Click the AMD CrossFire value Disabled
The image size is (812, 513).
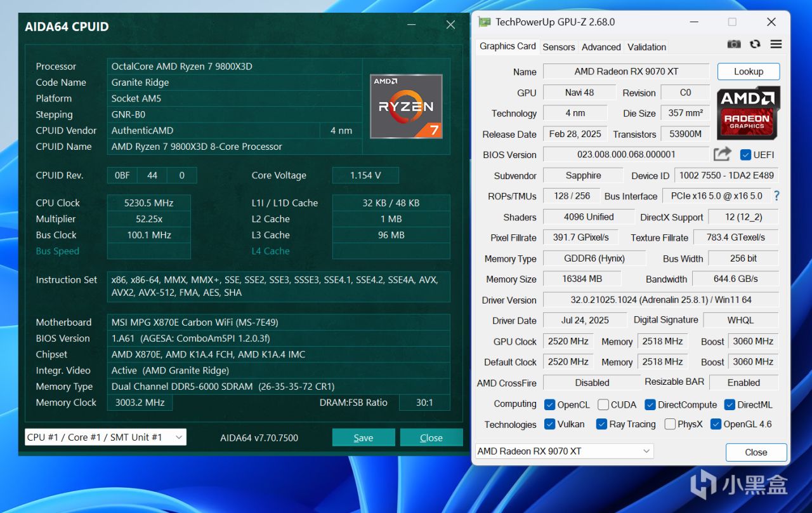[x=592, y=383]
